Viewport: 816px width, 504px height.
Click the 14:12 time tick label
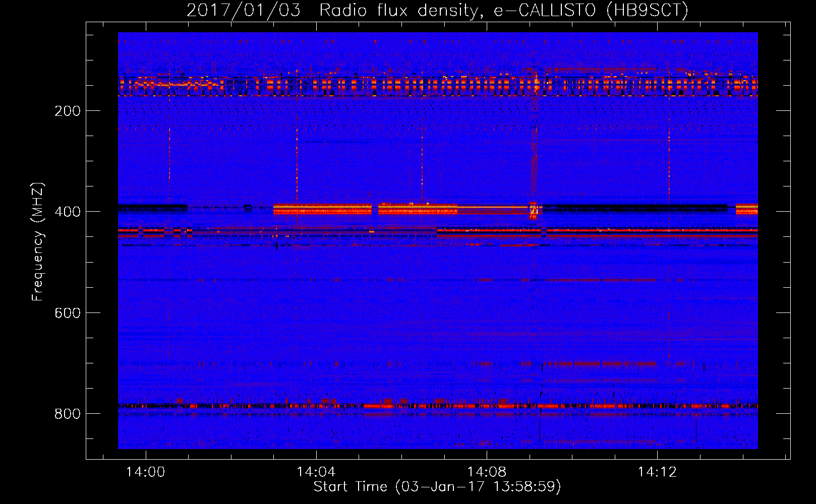[x=657, y=472]
